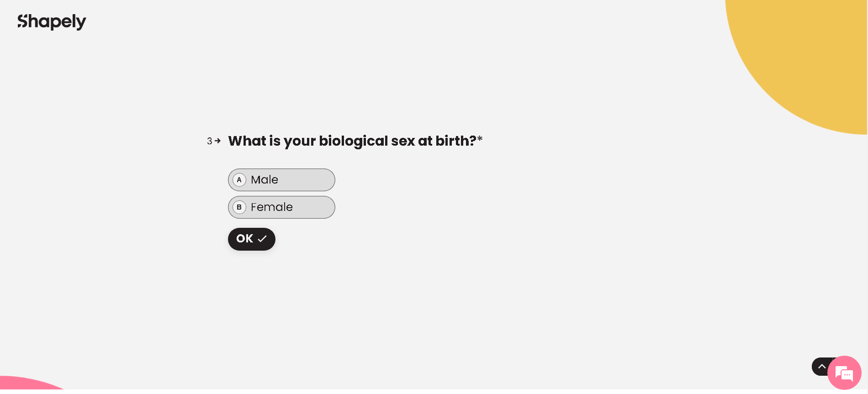
Task: Click the letter A key badge
Action: coord(239,180)
